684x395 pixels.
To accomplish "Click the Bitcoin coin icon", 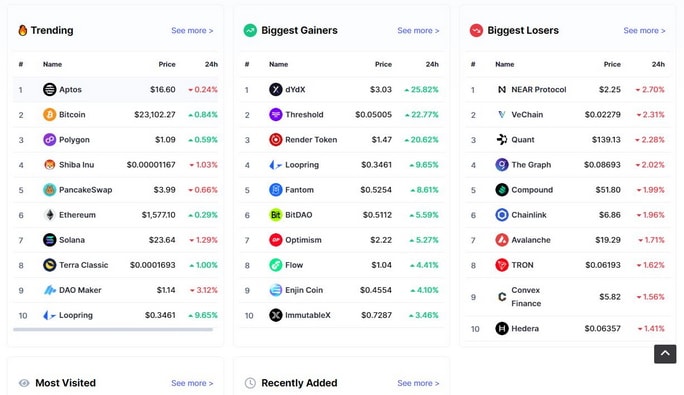I will pyautogui.click(x=49, y=115).
